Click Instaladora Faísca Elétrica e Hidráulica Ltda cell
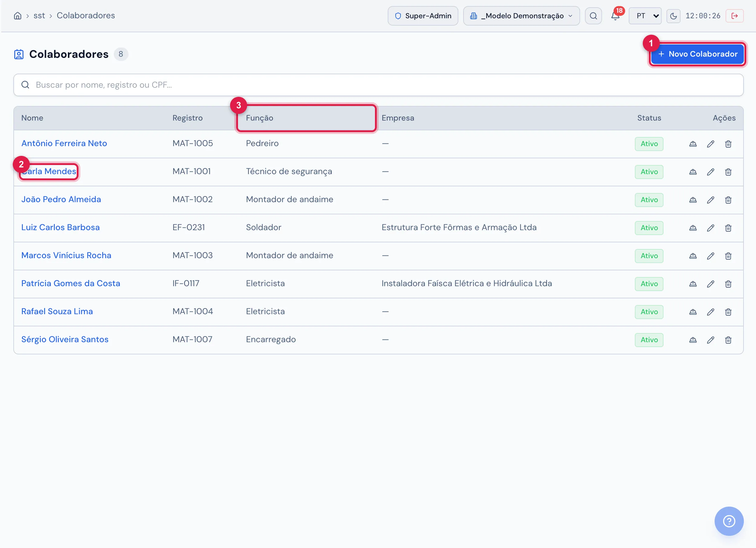Screen dimensions: 756x548 click(467, 283)
